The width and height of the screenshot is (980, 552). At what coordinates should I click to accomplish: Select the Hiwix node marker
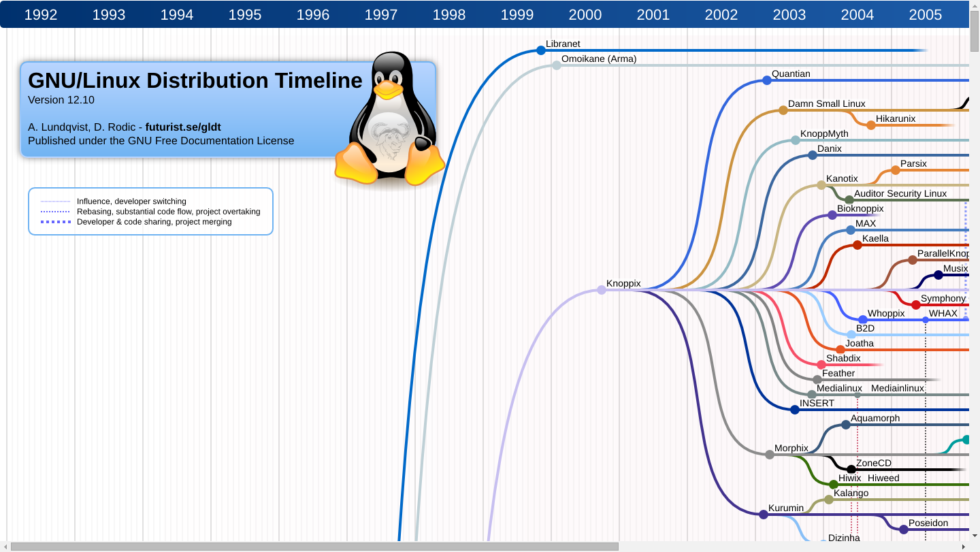(x=834, y=485)
